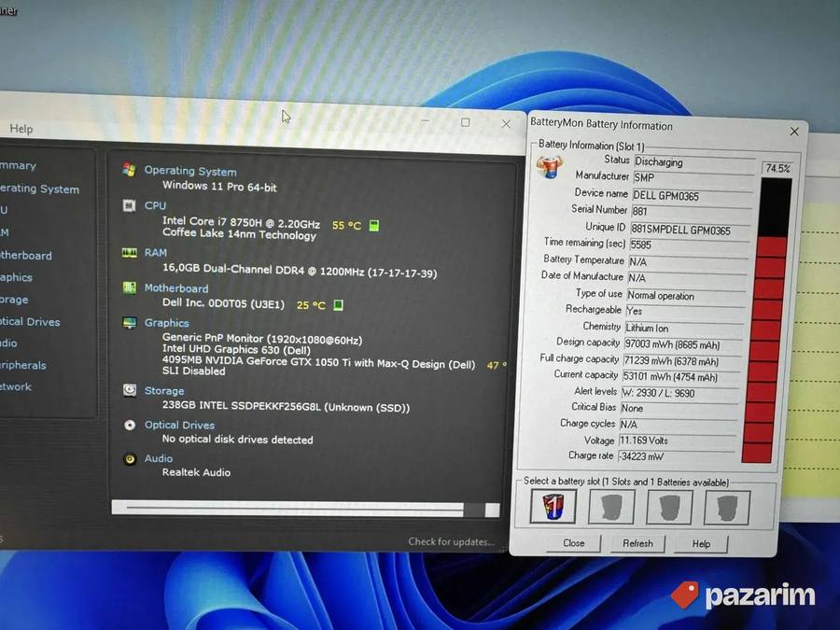Click Voltage value 11.169 Volts
Image resolution: width=840 pixels, height=630 pixels.
(x=678, y=441)
